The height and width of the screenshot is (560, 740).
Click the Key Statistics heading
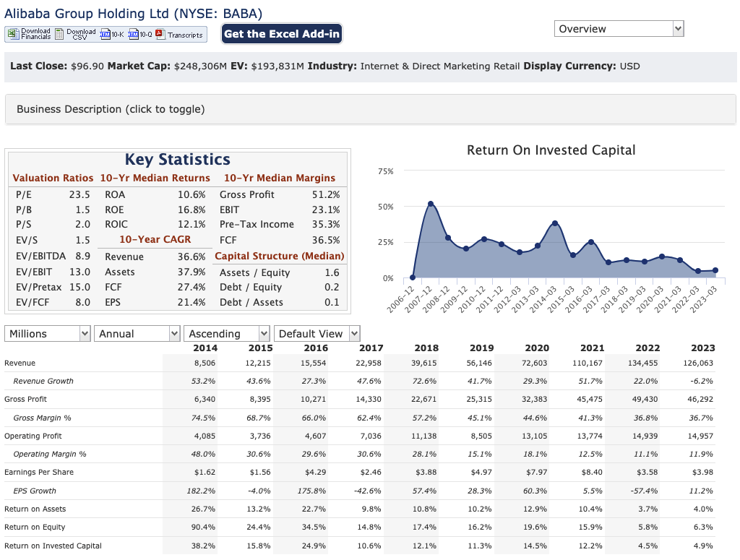pyautogui.click(x=177, y=160)
